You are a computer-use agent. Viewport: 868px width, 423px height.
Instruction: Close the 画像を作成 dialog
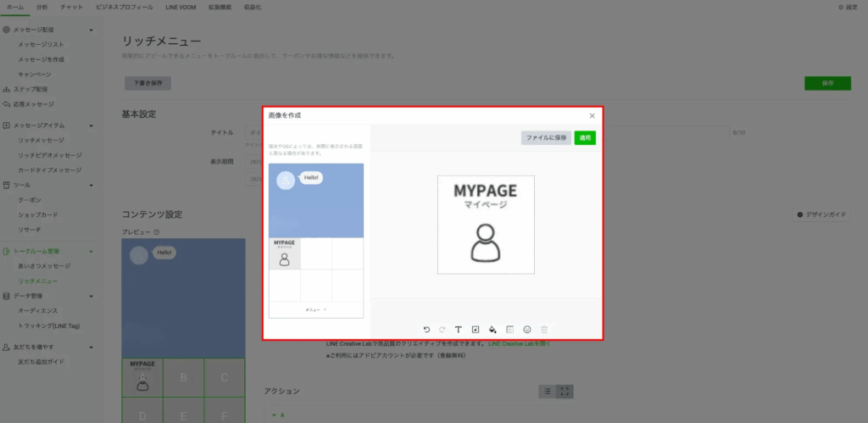pyautogui.click(x=592, y=115)
